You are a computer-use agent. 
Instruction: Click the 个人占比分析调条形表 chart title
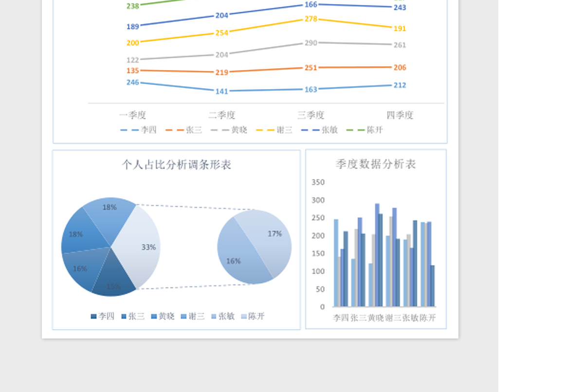click(x=177, y=165)
